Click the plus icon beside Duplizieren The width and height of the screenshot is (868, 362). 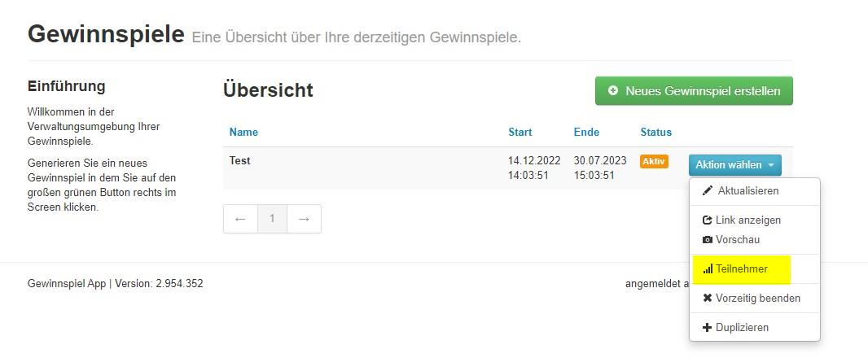(x=708, y=328)
